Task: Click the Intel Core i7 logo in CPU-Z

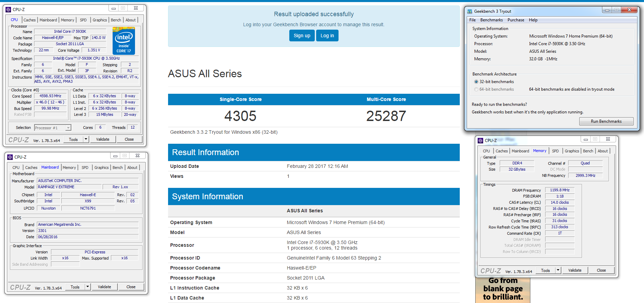Action: click(124, 41)
